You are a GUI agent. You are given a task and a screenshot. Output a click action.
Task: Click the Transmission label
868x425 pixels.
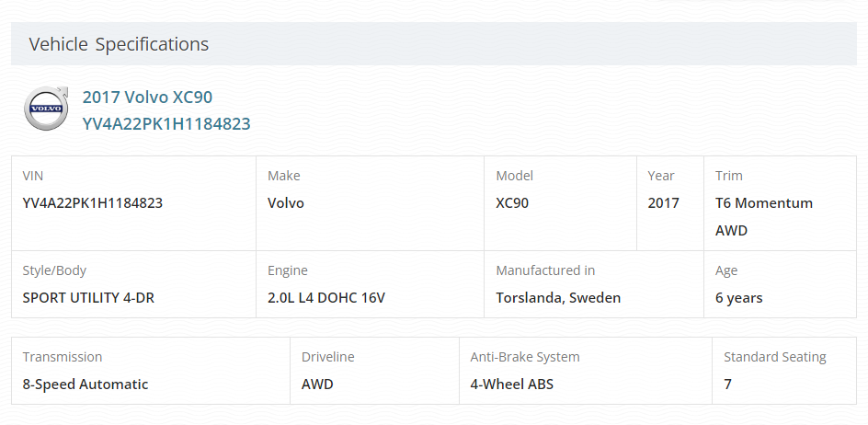tap(62, 357)
